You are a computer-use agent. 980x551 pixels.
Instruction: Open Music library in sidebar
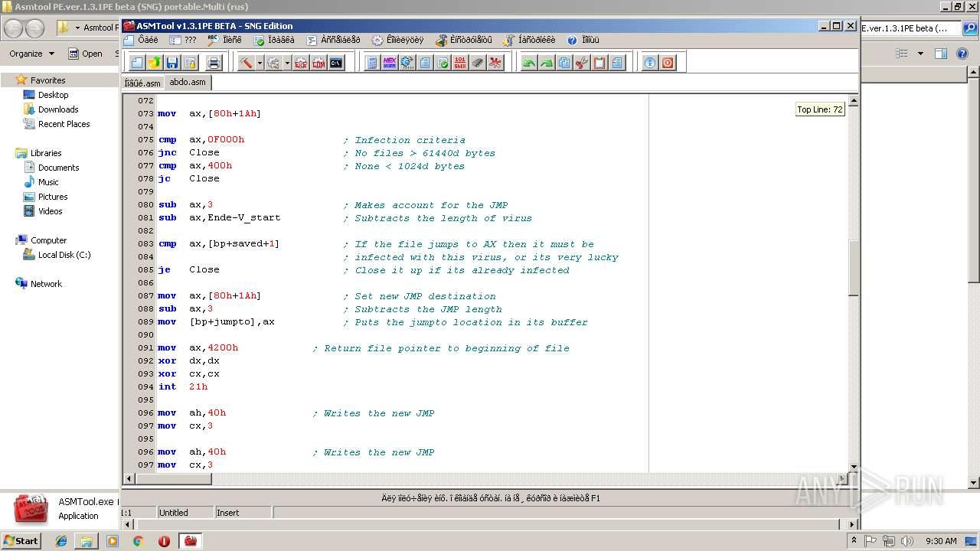point(48,182)
